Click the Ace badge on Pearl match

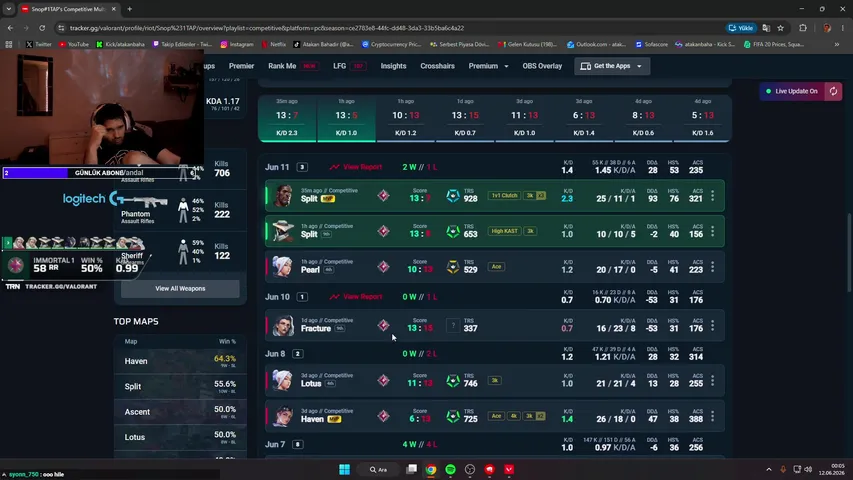click(496, 267)
